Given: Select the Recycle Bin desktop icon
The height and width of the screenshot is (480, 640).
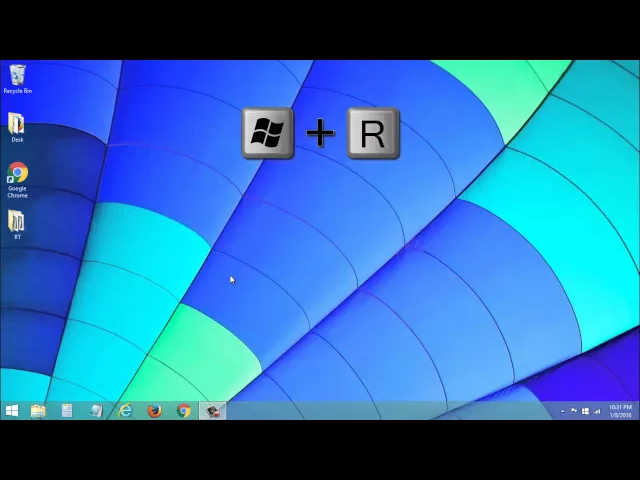Looking at the screenshot, I should tap(17, 77).
